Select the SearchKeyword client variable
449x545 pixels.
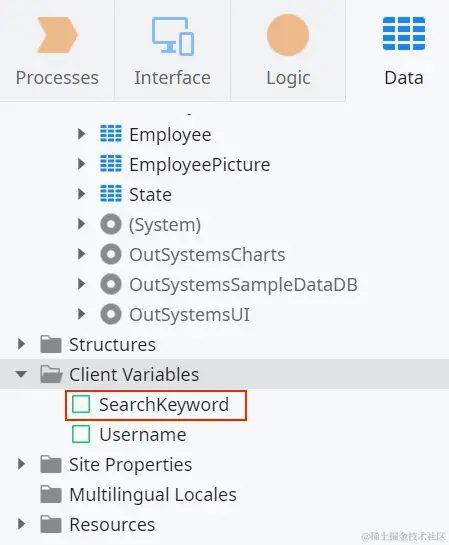[164, 405]
